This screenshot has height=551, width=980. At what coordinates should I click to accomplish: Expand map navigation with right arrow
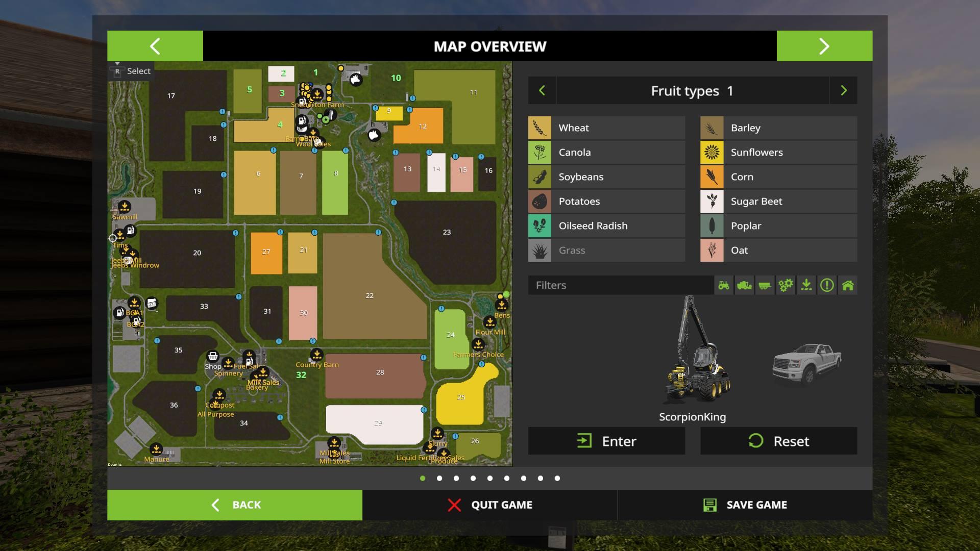click(824, 46)
